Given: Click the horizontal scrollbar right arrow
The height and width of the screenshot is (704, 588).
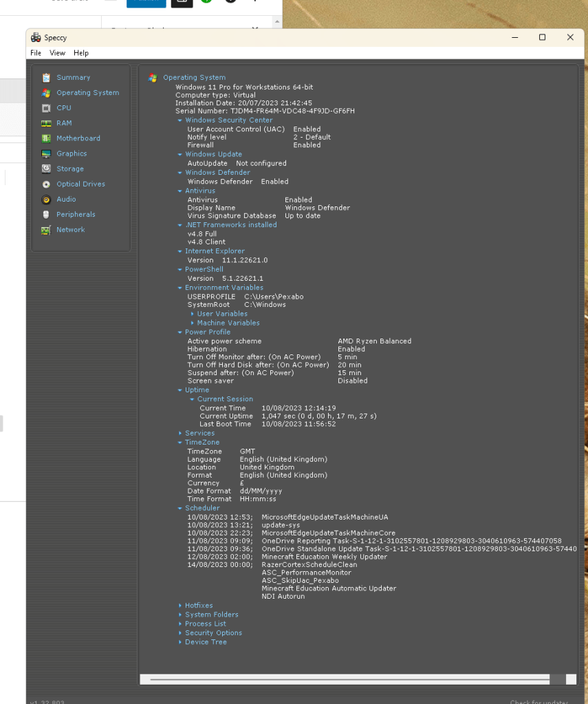Looking at the screenshot, I should [x=571, y=679].
